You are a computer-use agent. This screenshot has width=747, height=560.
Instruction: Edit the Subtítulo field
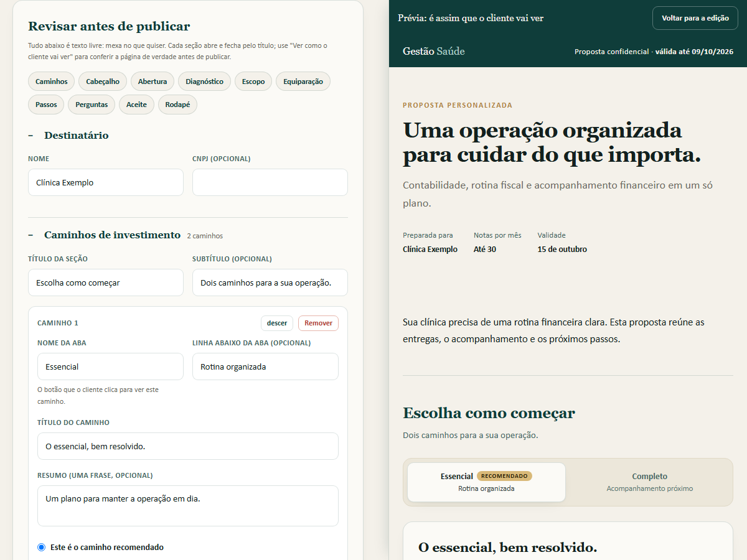[270, 282]
